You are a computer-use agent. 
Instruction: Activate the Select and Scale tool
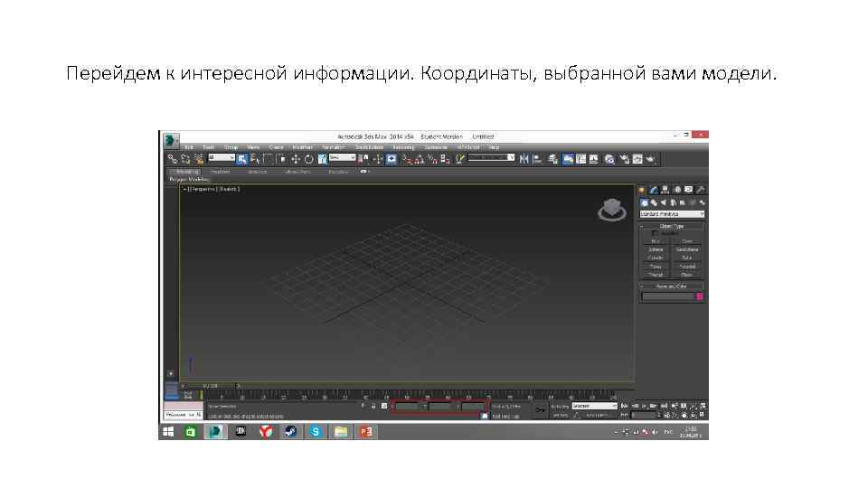click(322, 159)
